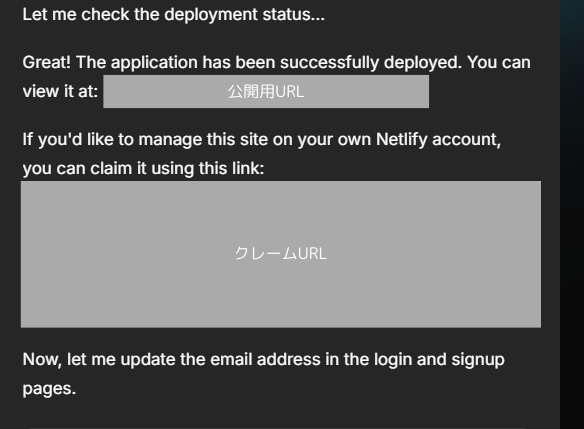This screenshot has height=429, width=584.
Task: Click the word 'account,' after Netlify
Action: [466, 140]
